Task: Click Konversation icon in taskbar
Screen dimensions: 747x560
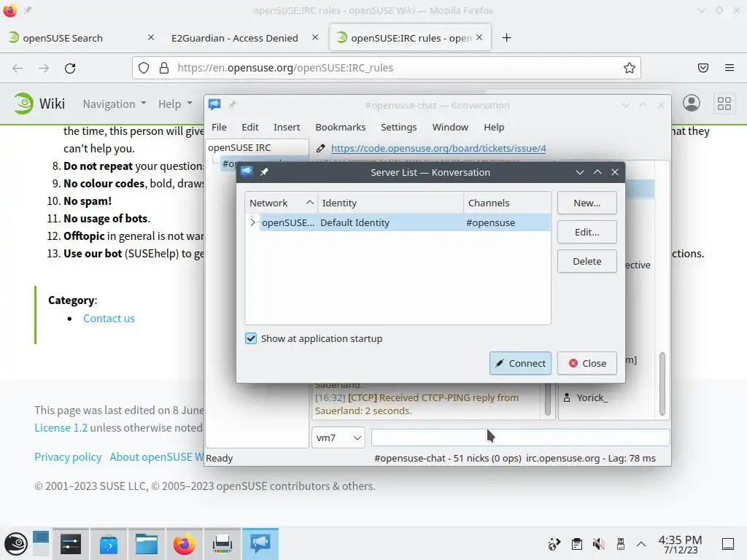Action: 260,544
